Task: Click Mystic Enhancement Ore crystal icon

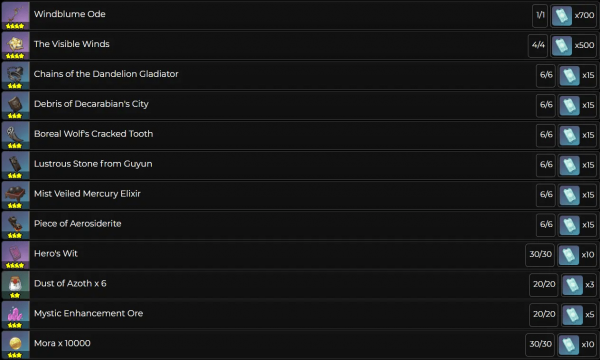Action: coord(15,314)
